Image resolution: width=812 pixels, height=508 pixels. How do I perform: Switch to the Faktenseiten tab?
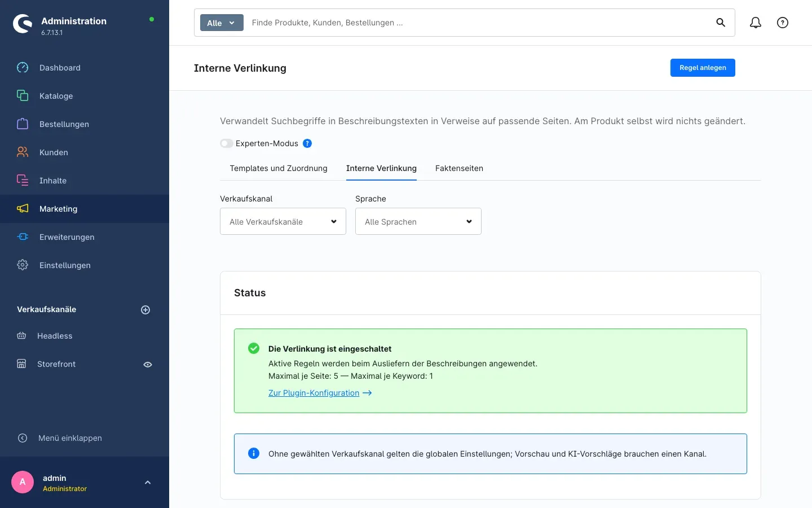[459, 168]
